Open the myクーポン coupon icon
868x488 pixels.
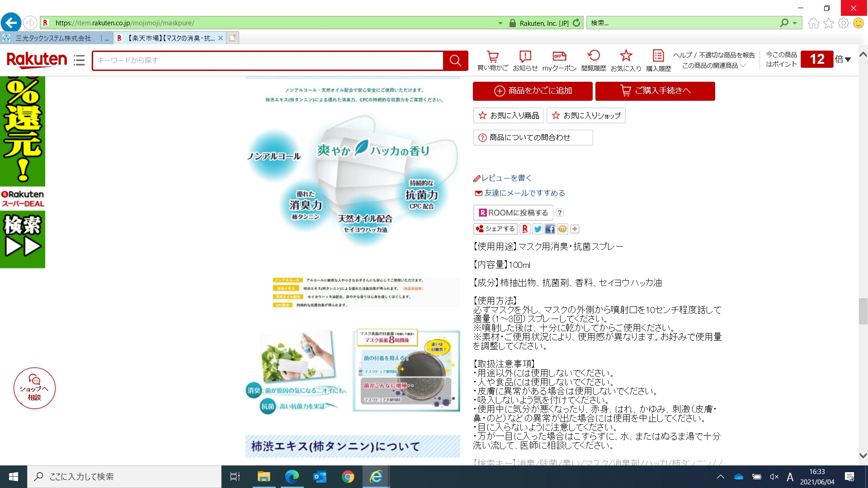[559, 61]
